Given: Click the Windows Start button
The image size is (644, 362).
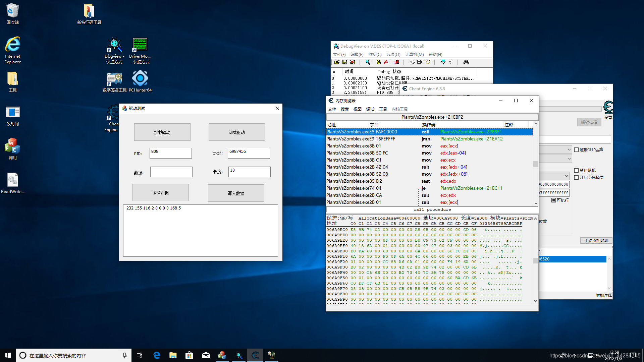Looking at the screenshot, I should coord(8,355).
